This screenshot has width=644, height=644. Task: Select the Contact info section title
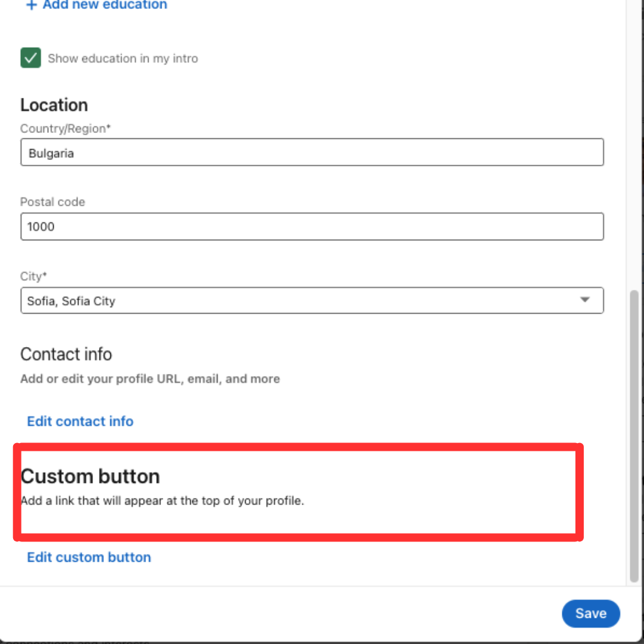click(66, 354)
